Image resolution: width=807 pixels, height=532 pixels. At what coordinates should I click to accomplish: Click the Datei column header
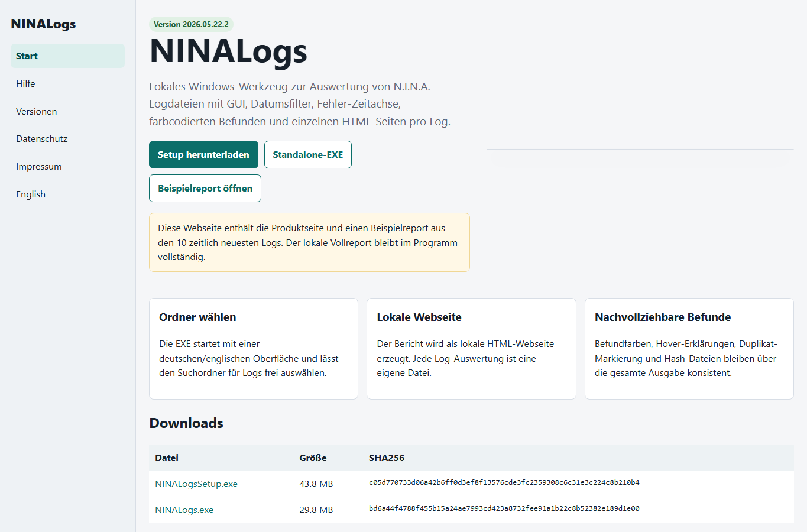click(x=167, y=458)
